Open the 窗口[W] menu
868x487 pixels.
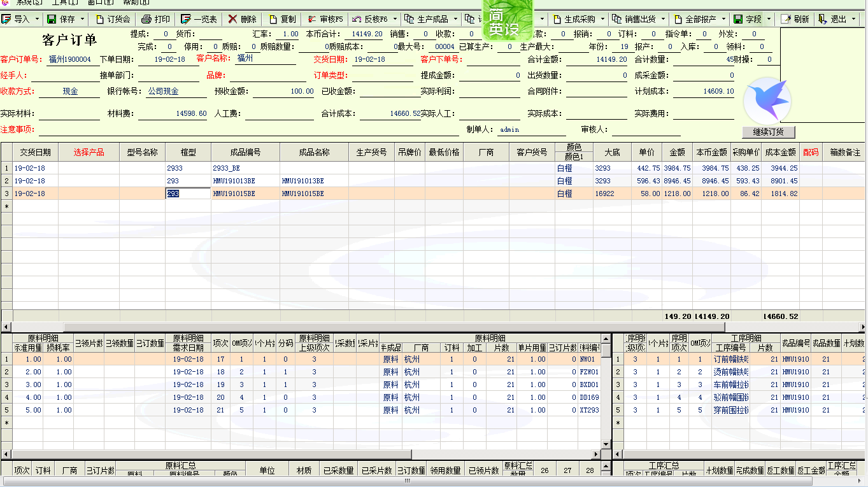101,3
